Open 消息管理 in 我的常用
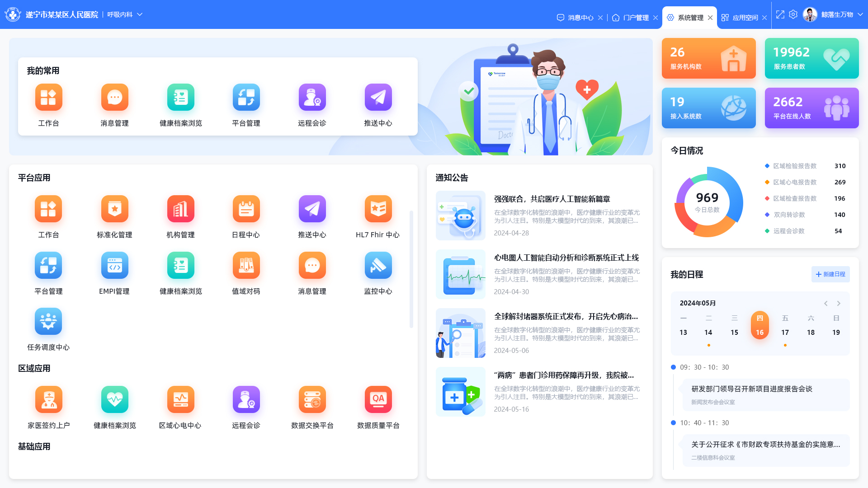 pyautogui.click(x=114, y=97)
